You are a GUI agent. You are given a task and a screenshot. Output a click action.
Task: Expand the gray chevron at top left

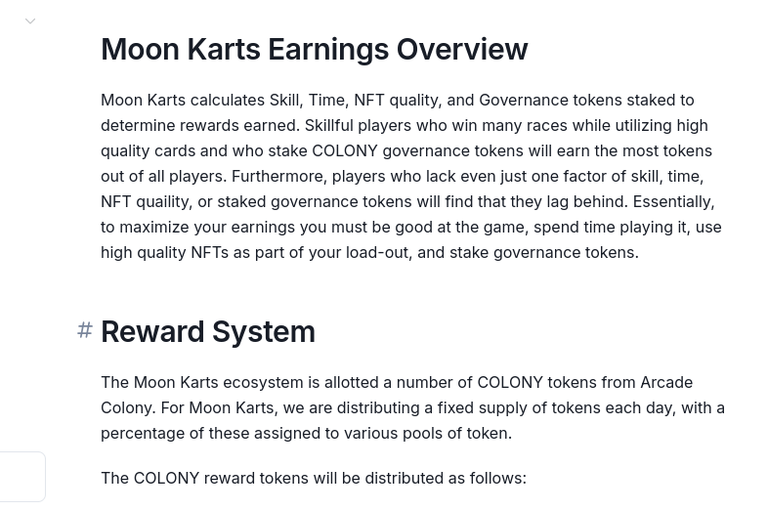click(x=30, y=21)
